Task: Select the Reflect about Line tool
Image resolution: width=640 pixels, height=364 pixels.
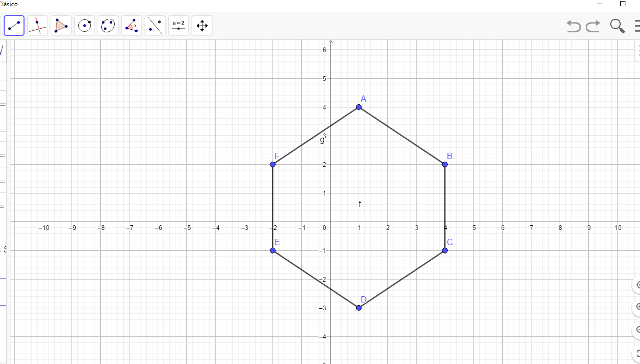Action: pyautogui.click(x=155, y=25)
